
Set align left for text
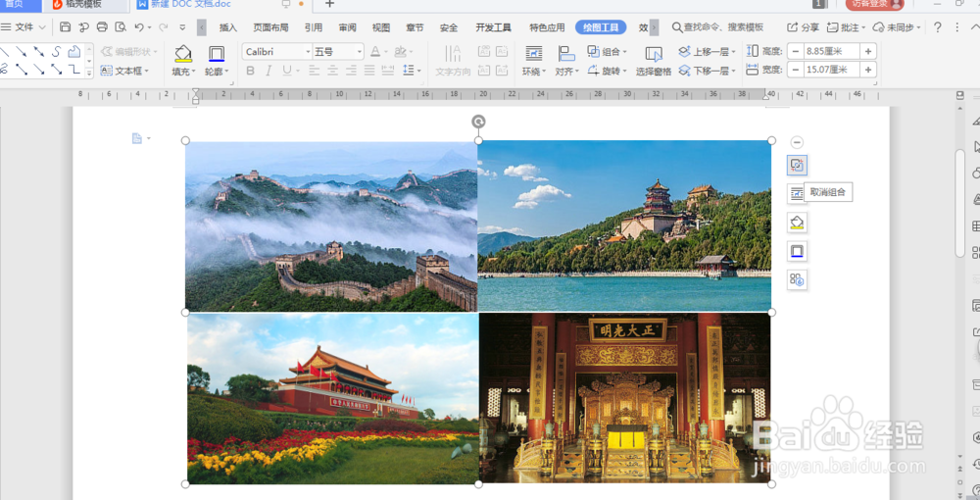pyautogui.click(x=314, y=71)
